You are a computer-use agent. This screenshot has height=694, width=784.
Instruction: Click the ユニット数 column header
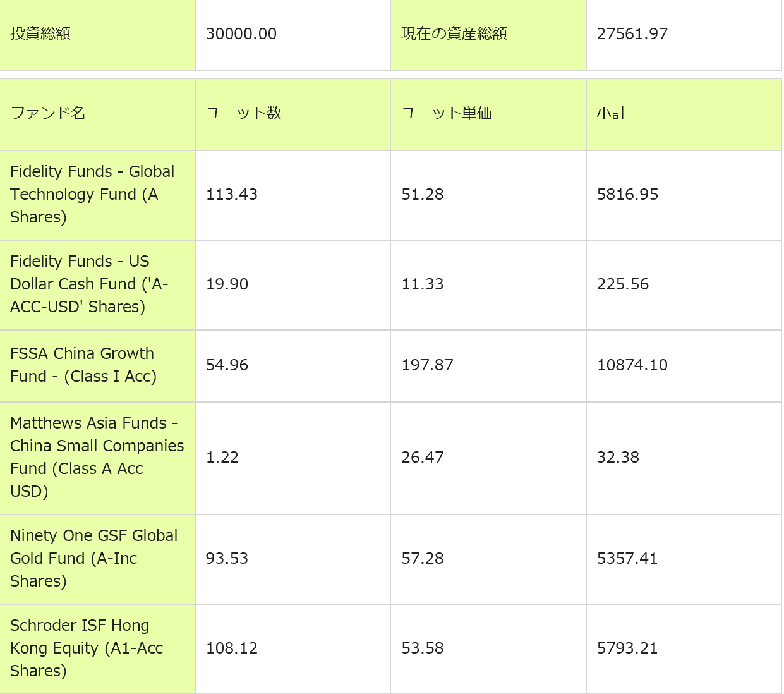(243, 113)
